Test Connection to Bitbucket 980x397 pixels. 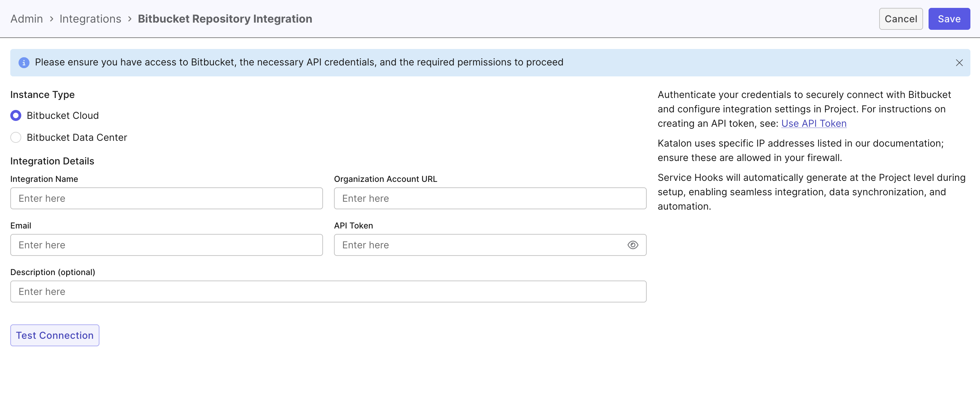click(x=55, y=335)
